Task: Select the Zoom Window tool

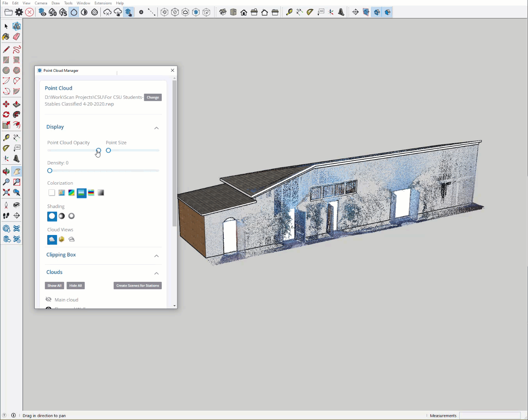Action: [16, 182]
